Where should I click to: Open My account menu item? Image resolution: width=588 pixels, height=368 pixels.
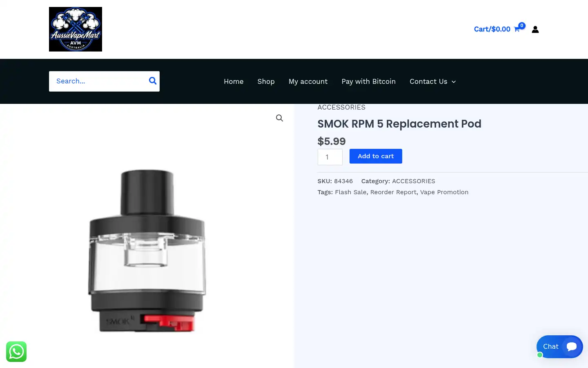click(x=308, y=81)
